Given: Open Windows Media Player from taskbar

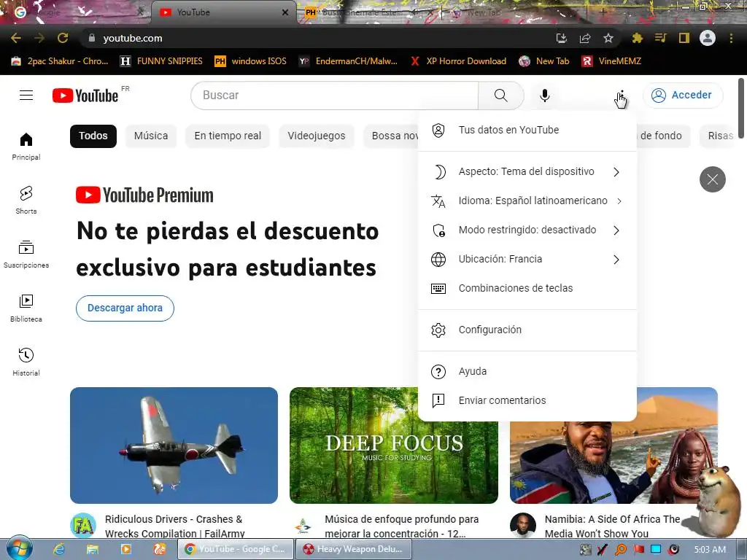Looking at the screenshot, I should (125, 549).
